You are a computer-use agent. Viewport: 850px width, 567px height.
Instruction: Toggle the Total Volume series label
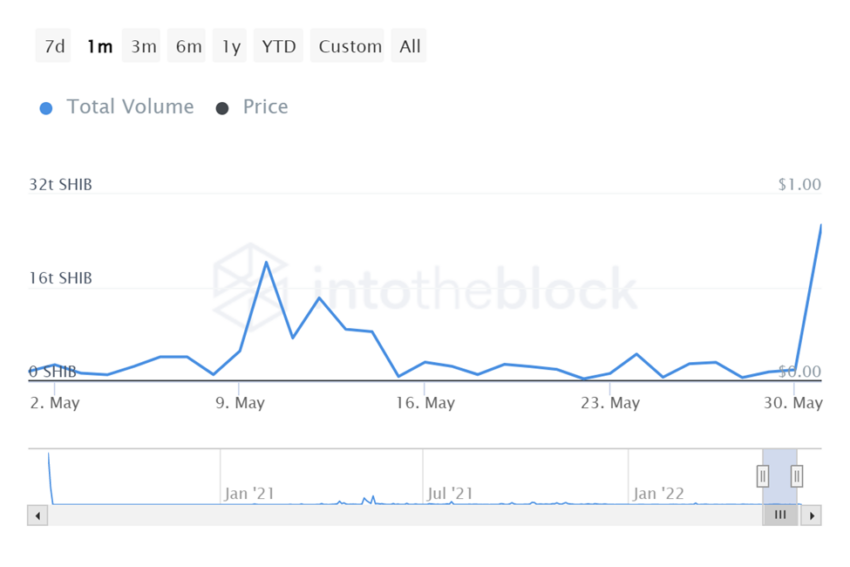pyautogui.click(x=130, y=107)
